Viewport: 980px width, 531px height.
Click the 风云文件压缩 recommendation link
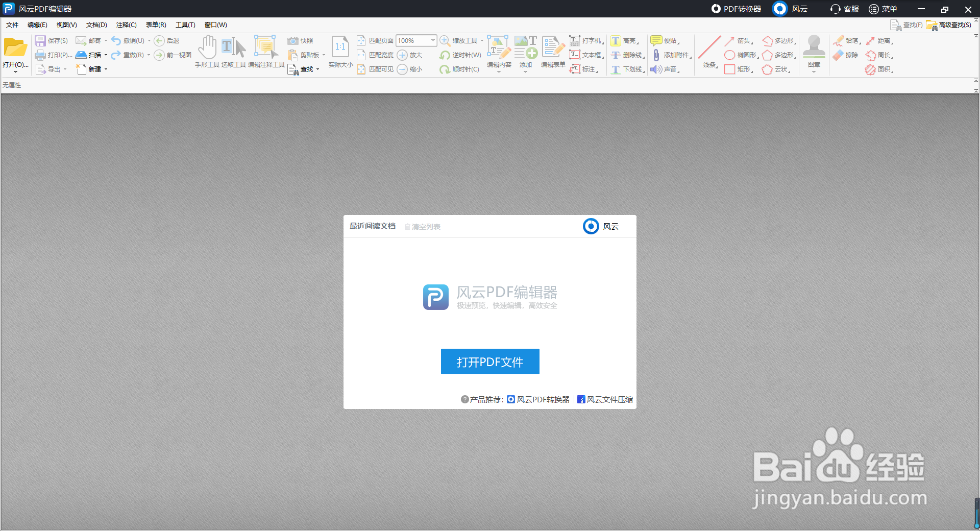[x=605, y=399]
